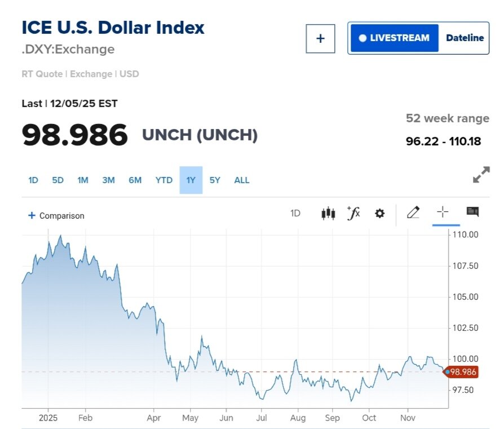Image resolution: width=504 pixels, height=429 pixels.
Task: Open the 1D interval dropdown
Action: [x=295, y=214]
